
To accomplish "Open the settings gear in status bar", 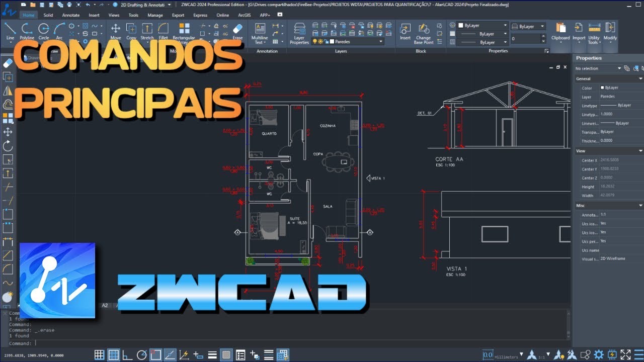I will pyautogui.click(x=599, y=354).
